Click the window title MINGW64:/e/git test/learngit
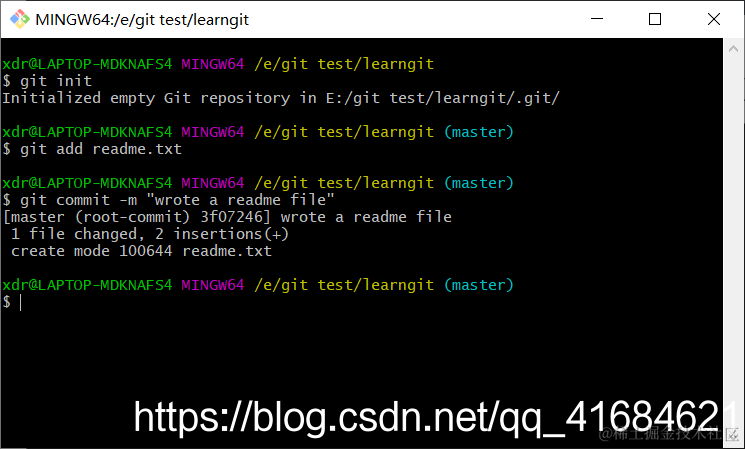 142,20
